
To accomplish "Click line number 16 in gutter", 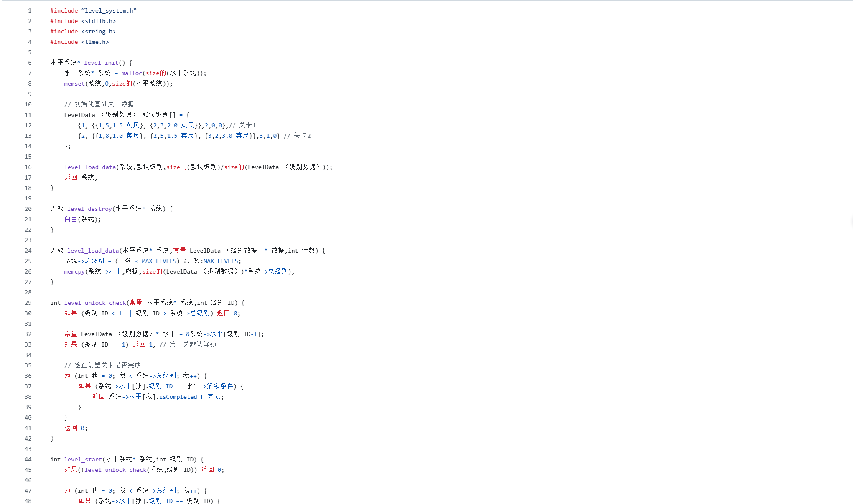I will click(28, 167).
